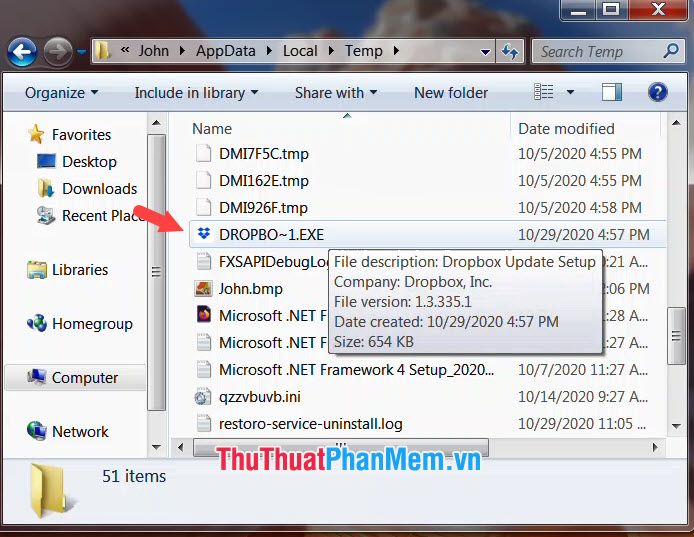Open Help with the question mark icon
The image size is (694, 537).
[658, 92]
